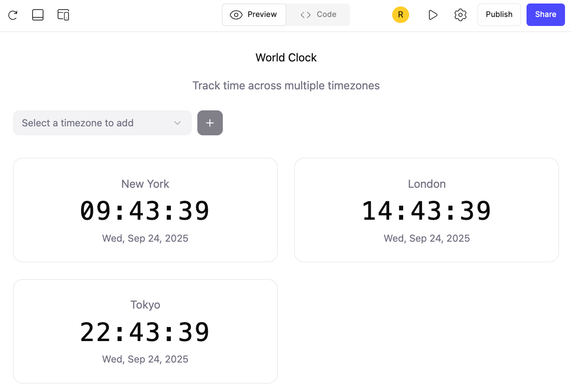Click the World Clock heading

point(286,58)
